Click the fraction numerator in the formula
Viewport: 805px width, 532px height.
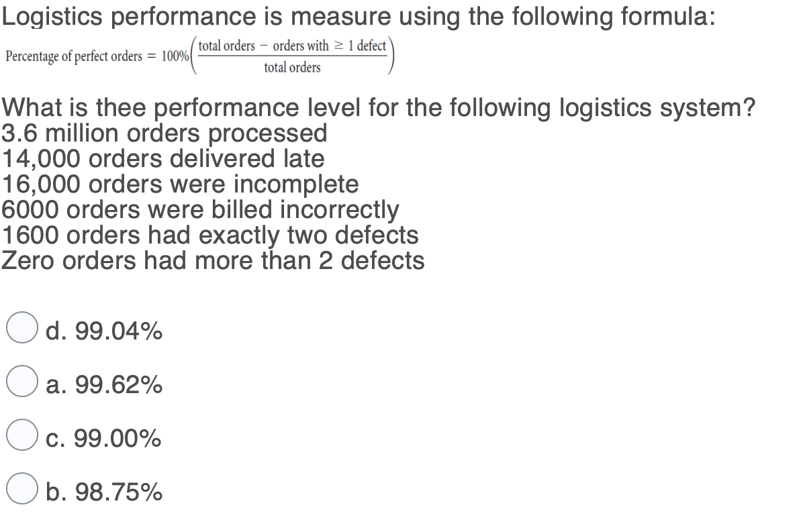point(291,46)
